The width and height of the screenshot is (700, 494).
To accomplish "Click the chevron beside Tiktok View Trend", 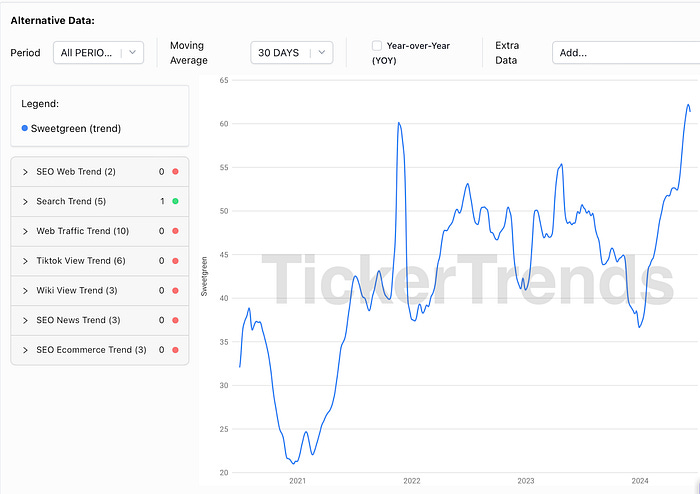I will [x=25, y=261].
